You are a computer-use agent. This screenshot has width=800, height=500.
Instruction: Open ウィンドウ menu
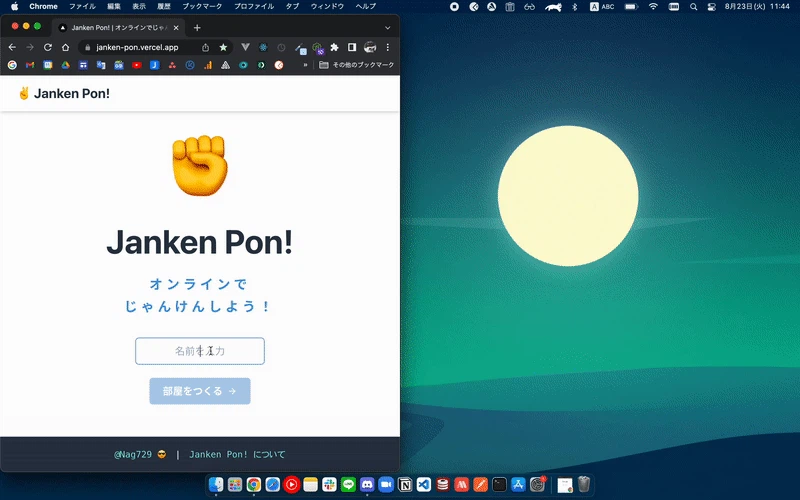327,6
